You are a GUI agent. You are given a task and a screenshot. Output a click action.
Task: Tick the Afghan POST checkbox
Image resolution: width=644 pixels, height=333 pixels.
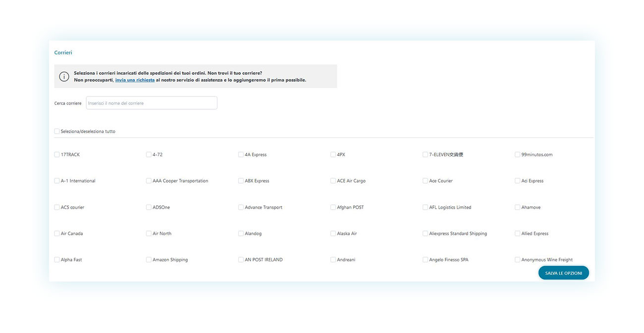(x=333, y=207)
